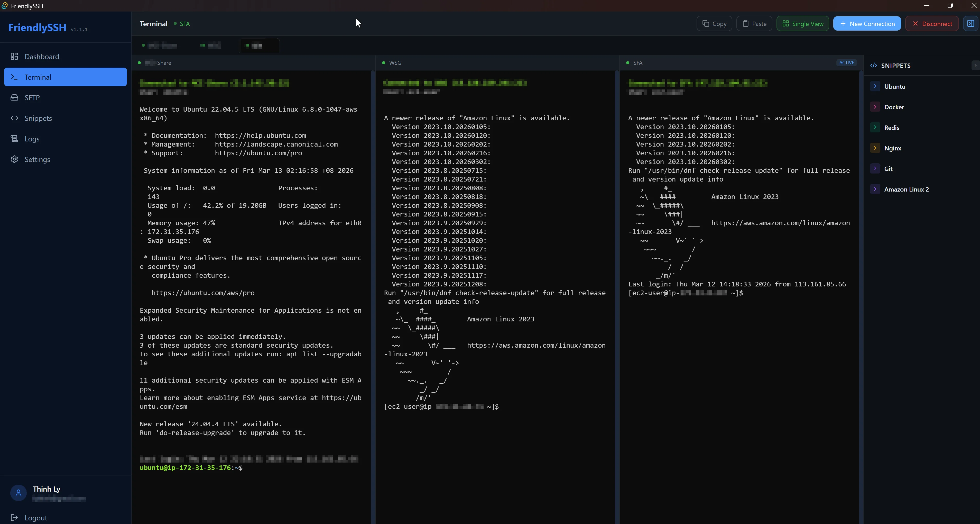The height and width of the screenshot is (524, 980).
Task: Click the ec2-user prompt in the WSG pane
Action: pos(441,406)
